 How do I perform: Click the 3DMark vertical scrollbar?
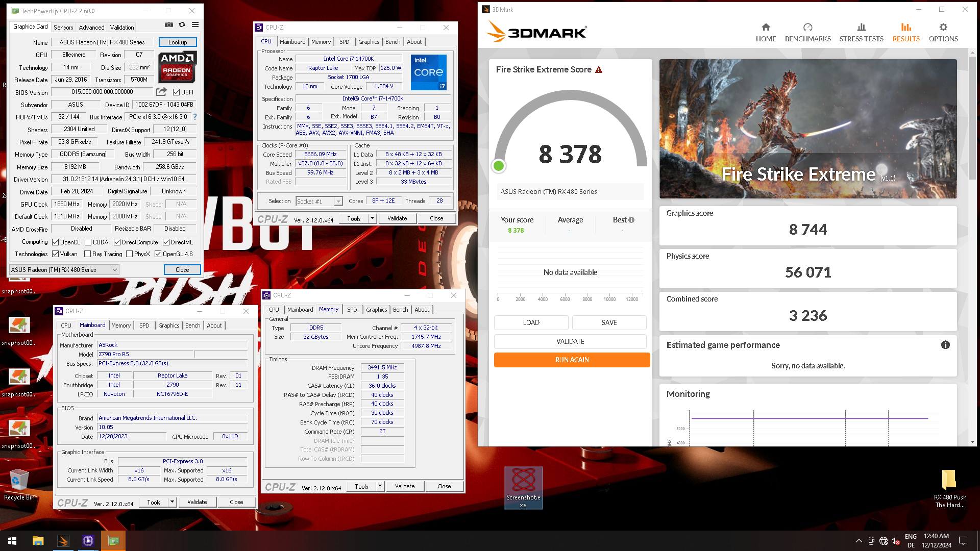pos(972,117)
